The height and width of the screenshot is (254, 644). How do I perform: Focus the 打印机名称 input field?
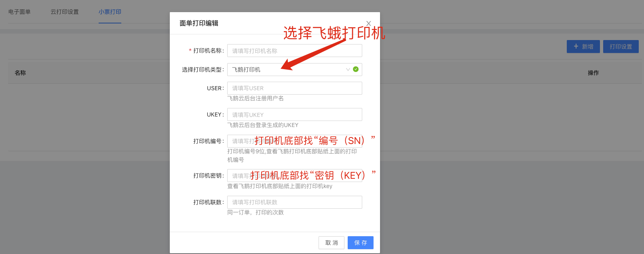click(x=294, y=51)
